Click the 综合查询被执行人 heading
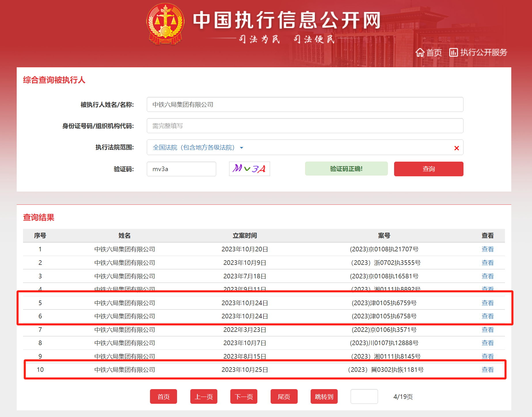Viewport: 532px width, 417px height. (54, 80)
